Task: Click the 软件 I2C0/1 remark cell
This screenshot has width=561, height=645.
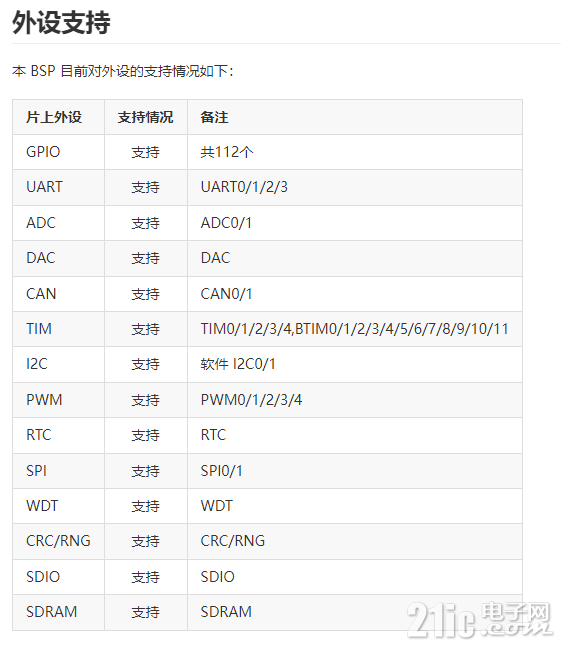Action: click(x=355, y=364)
